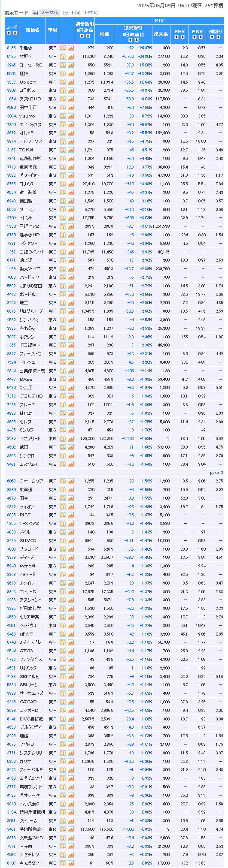Show chart icon for エイベックス row
Image resolution: width=228 pixels, height=868 pixels.
click(71, 124)
